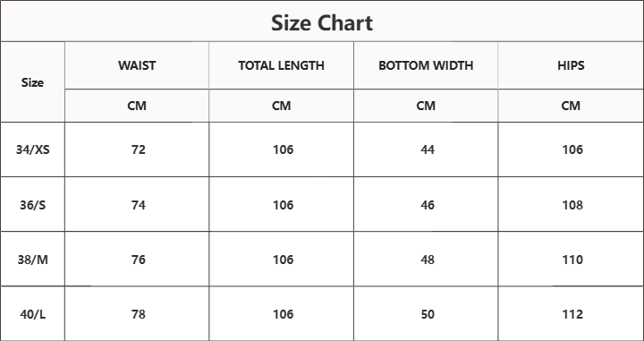The height and width of the screenshot is (341, 644).
Task: Click bottom width value 48 for 38/M
Action: click(x=428, y=260)
